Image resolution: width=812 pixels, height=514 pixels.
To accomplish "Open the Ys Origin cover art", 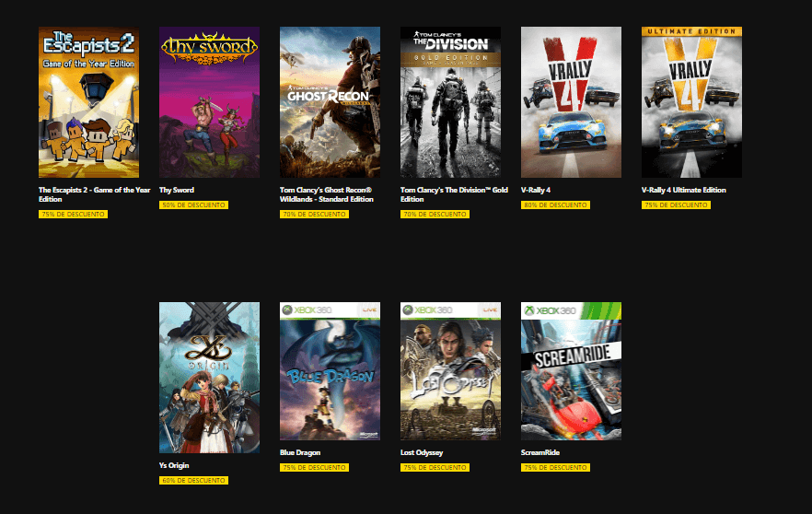I will [x=209, y=378].
